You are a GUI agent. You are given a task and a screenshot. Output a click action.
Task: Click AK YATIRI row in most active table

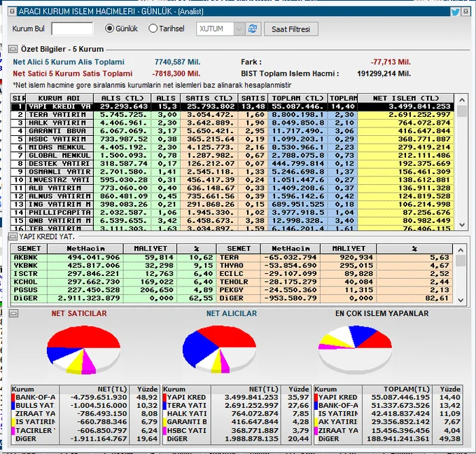pos(388,422)
